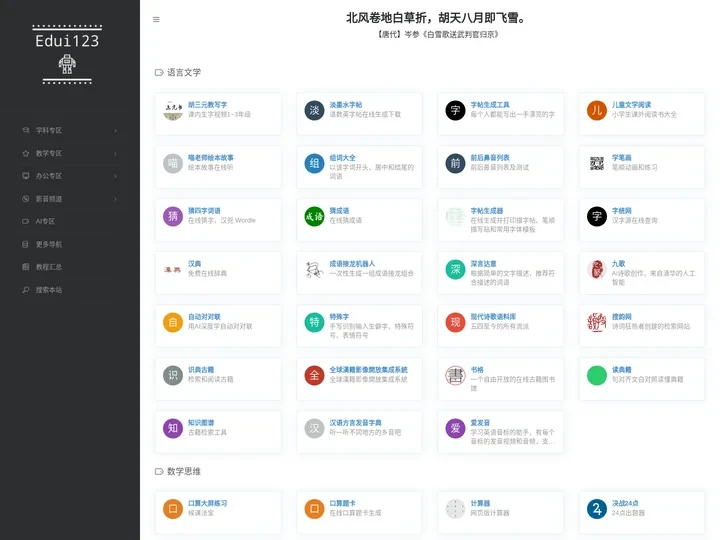The image size is (720, 540).
Task: Open the 字帖生成器 link
Action: [x=486, y=211]
